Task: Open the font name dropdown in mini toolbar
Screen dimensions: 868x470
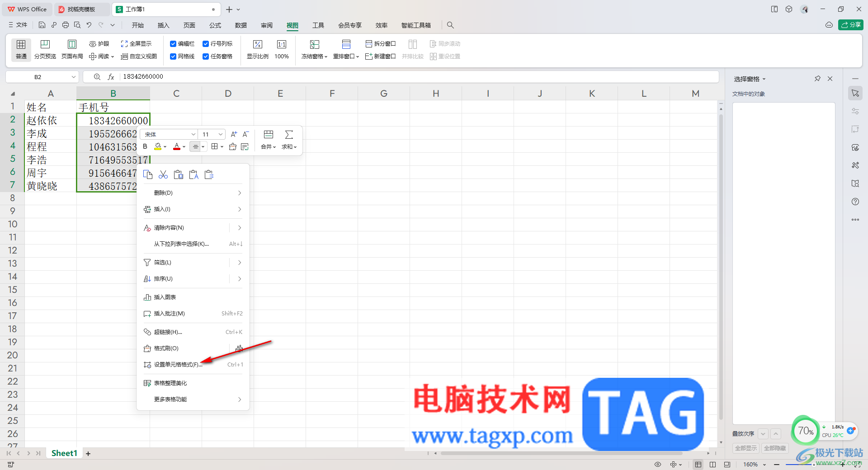Action: tap(193, 134)
